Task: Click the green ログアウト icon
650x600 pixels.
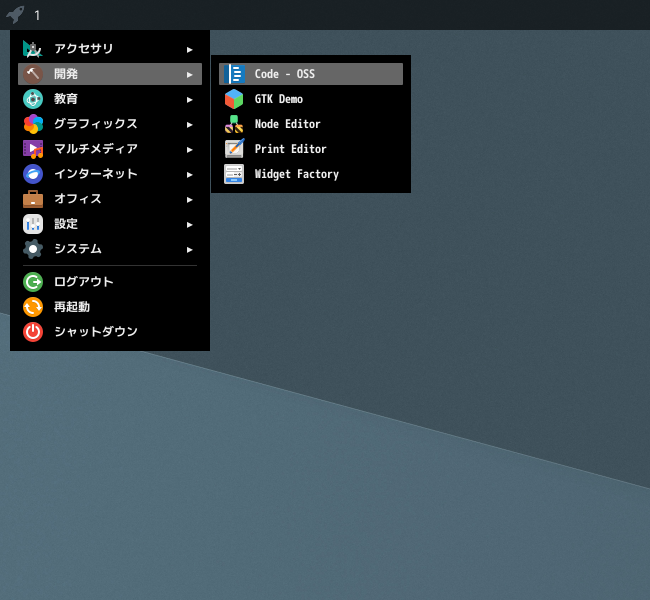Action: pyautogui.click(x=33, y=282)
